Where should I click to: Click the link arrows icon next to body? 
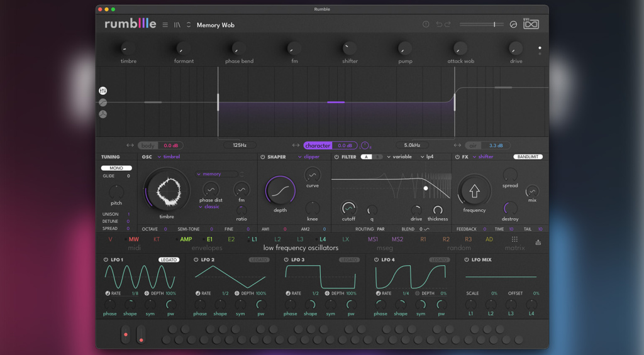pos(130,145)
